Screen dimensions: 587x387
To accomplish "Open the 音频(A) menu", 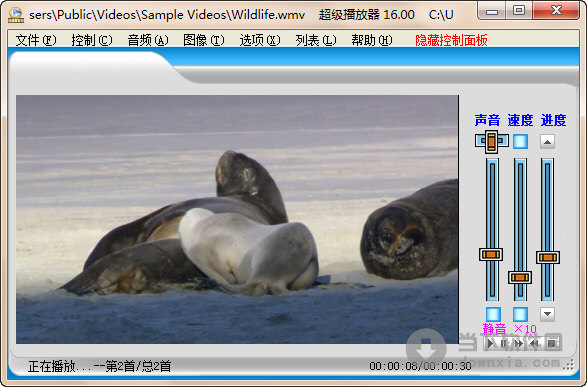I will point(148,40).
